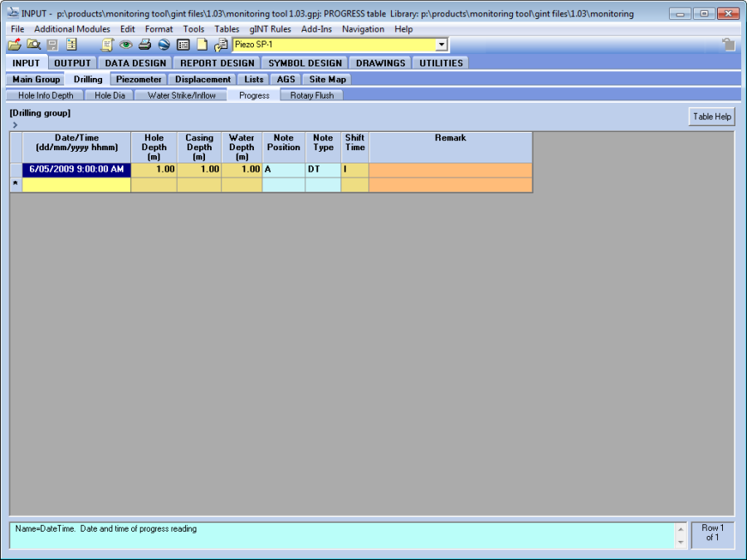
Task: Go to the Water Strike/Inflow table tab
Action: coord(181,95)
